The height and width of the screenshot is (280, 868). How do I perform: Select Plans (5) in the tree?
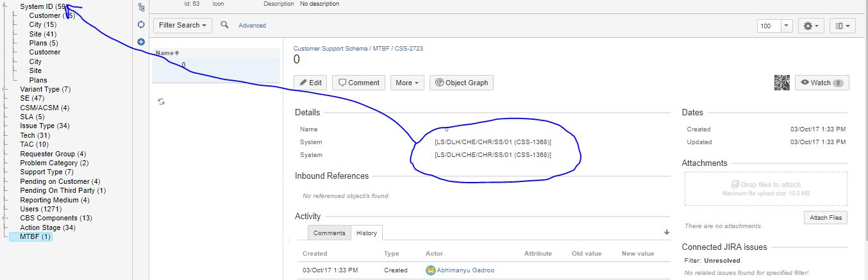click(44, 43)
